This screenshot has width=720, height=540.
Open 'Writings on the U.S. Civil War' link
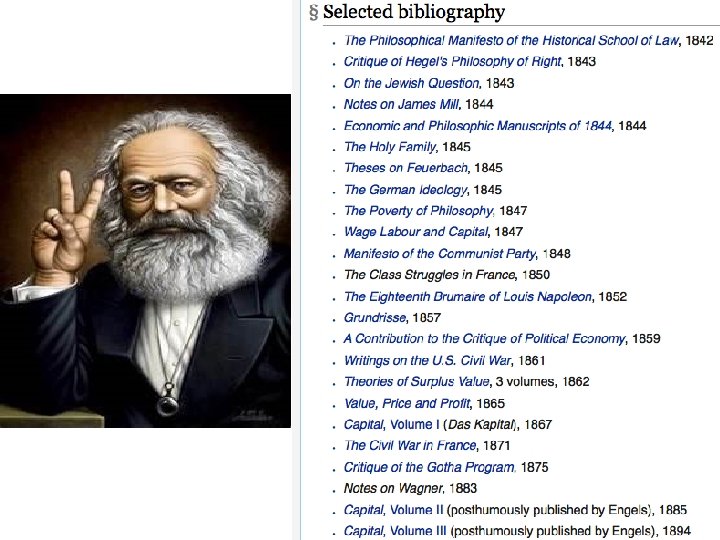click(x=427, y=360)
